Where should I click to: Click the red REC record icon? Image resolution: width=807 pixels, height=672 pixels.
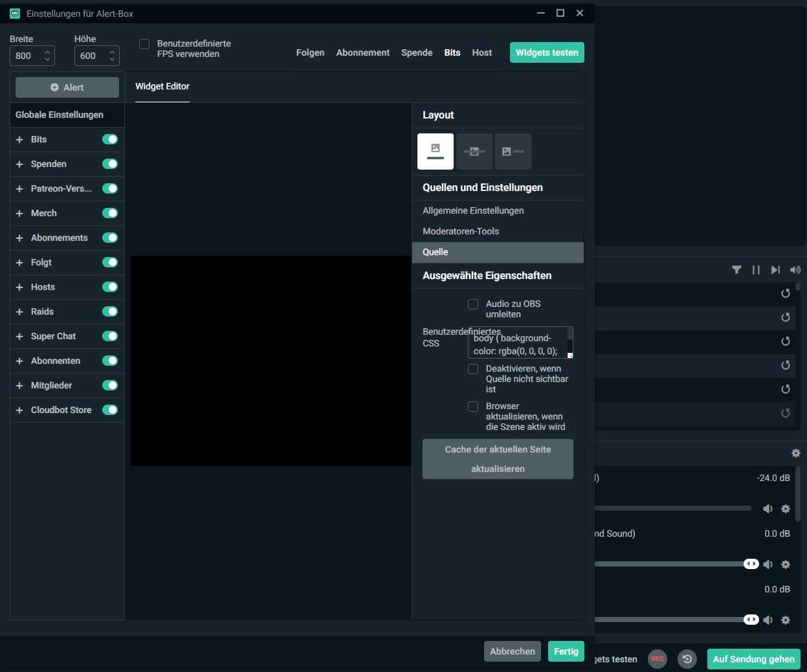point(657,659)
